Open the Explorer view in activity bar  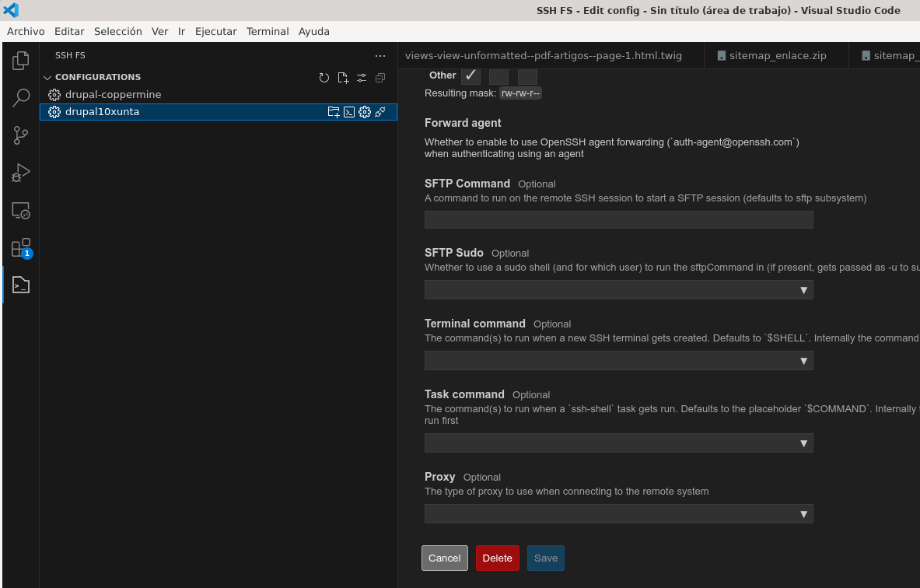[x=21, y=61]
